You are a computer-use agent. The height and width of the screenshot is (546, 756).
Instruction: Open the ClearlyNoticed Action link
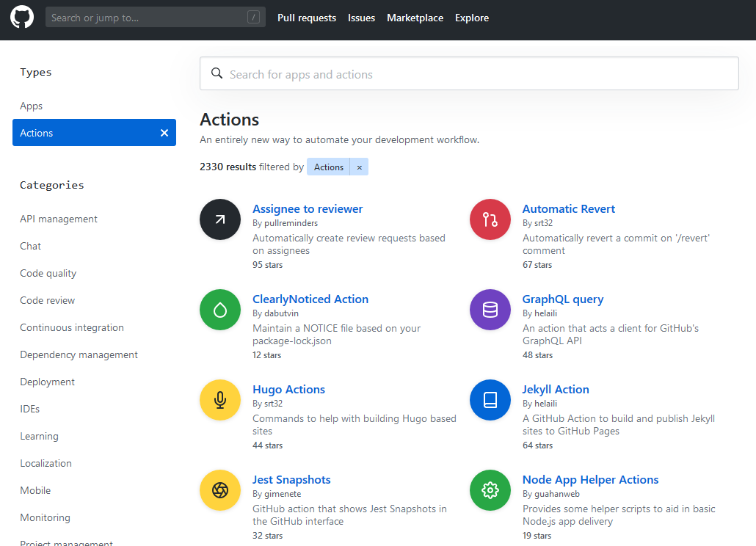point(310,299)
